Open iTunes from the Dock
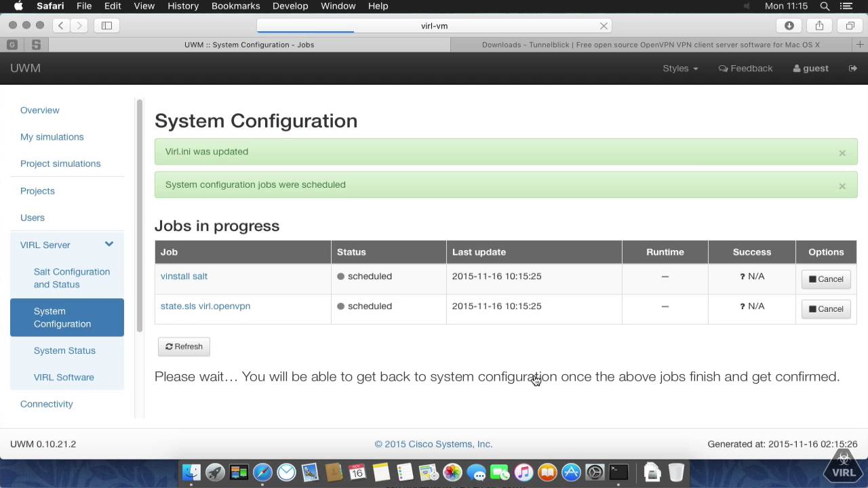868x488 pixels. [524, 472]
